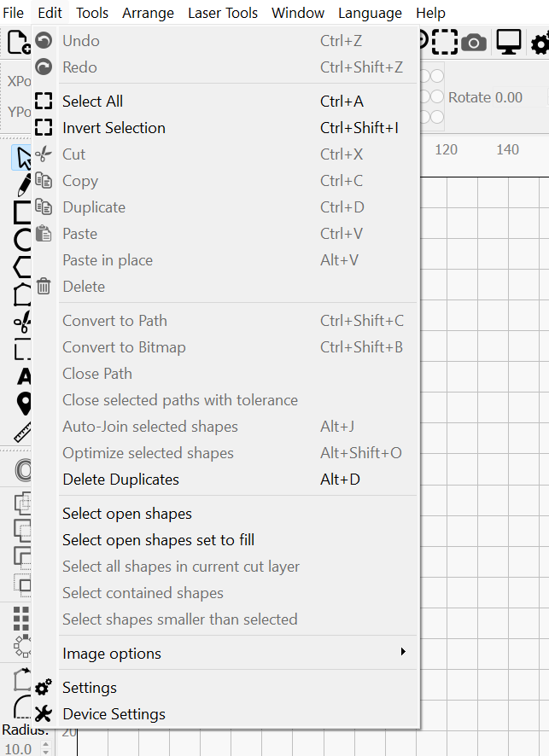
Task: Click the wrench icon beside Device Settings
Action: click(44, 714)
